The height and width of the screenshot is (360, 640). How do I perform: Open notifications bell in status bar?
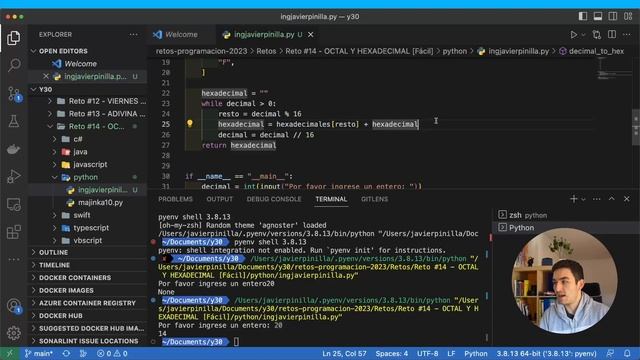[627, 354]
